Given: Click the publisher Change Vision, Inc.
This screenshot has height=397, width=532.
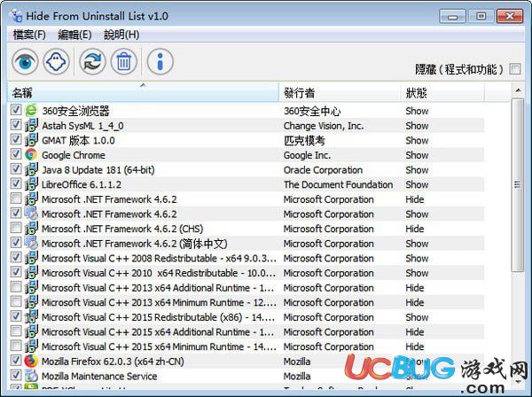Looking at the screenshot, I should coord(324,126).
